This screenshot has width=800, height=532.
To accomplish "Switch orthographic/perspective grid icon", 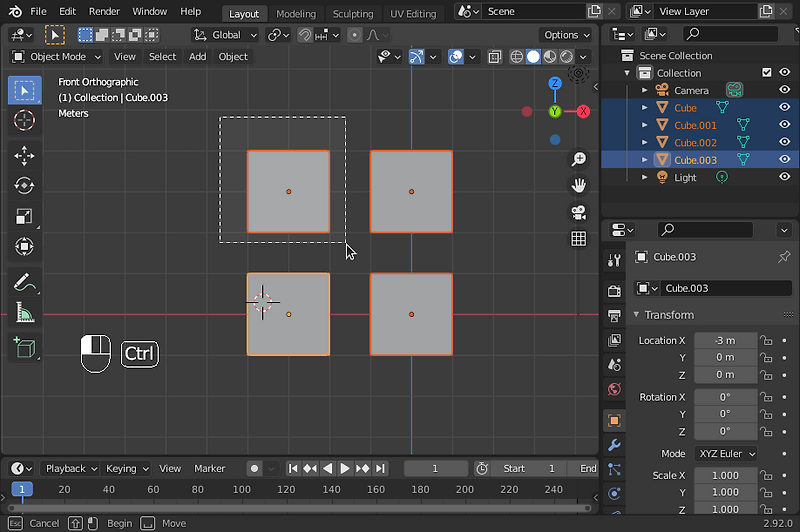I will pyautogui.click(x=579, y=239).
